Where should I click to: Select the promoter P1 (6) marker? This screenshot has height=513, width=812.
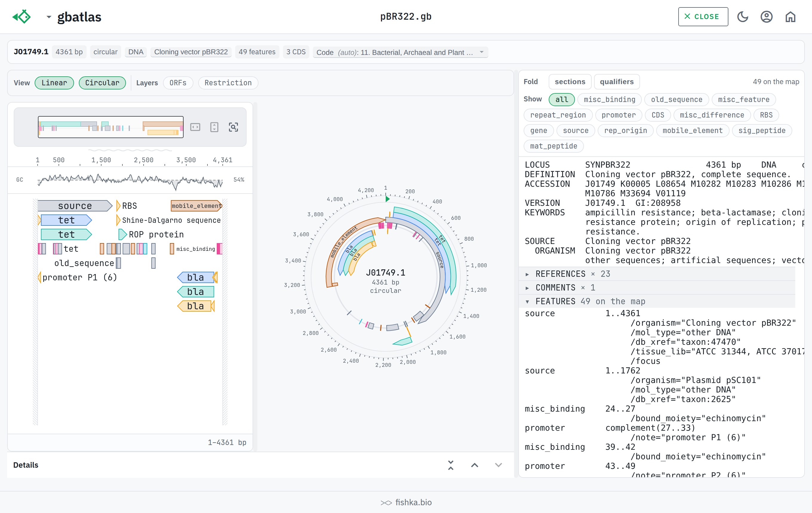[39, 278]
